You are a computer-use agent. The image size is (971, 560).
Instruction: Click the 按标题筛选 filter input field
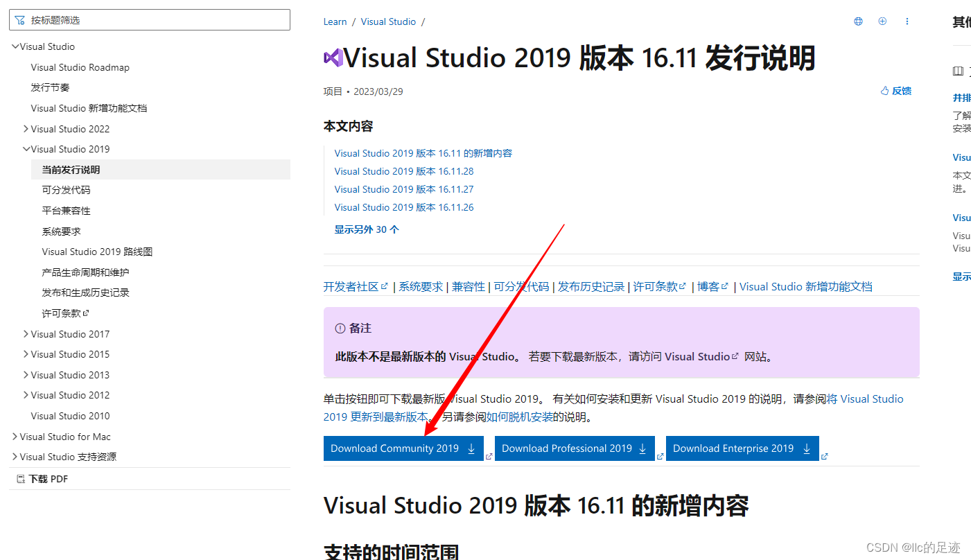[150, 20]
